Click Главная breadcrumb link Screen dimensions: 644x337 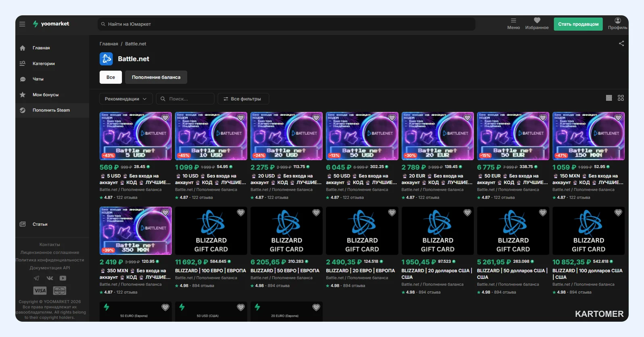pos(109,44)
